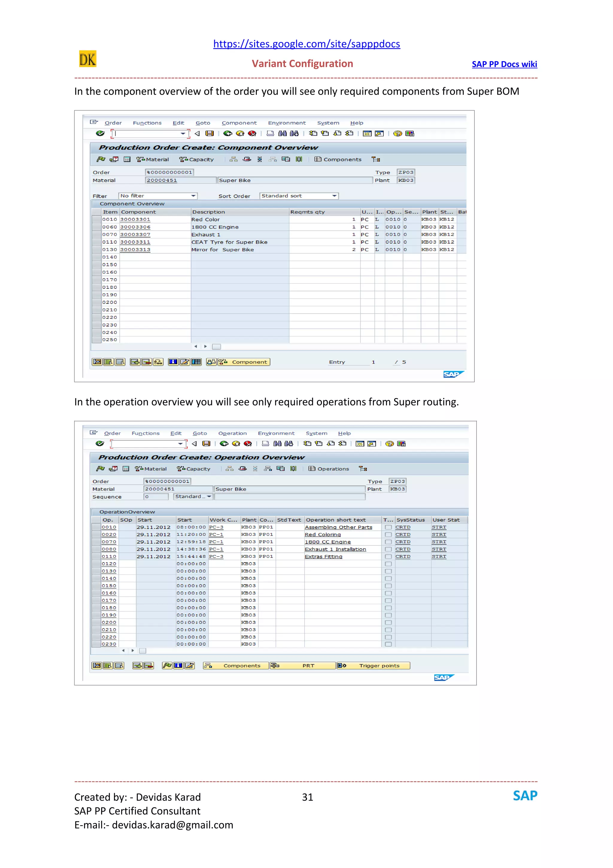Tick checkbox in operation 0120 row
The height and width of the screenshot is (868, 613).
(x=388, y=564)
